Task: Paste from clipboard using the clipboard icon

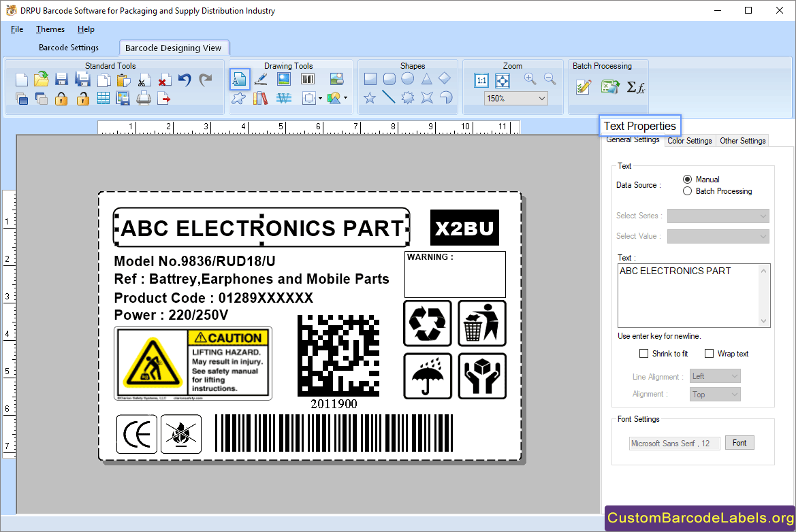Action: [123, 80]
